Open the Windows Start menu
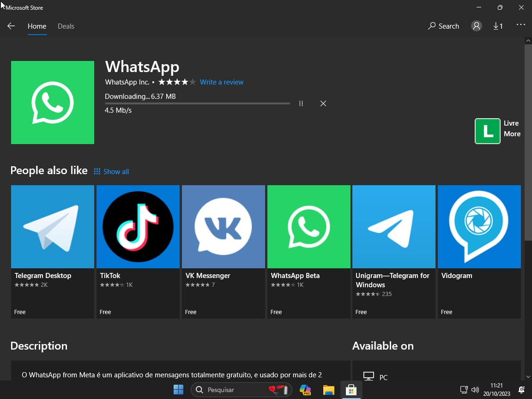 click(178, 390)
